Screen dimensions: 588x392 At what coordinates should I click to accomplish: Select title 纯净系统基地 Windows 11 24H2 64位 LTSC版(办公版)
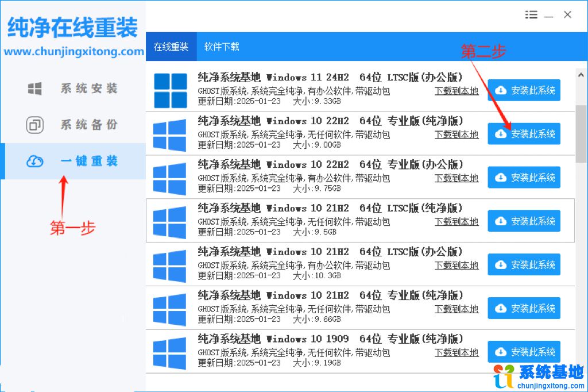coord(330,78)
